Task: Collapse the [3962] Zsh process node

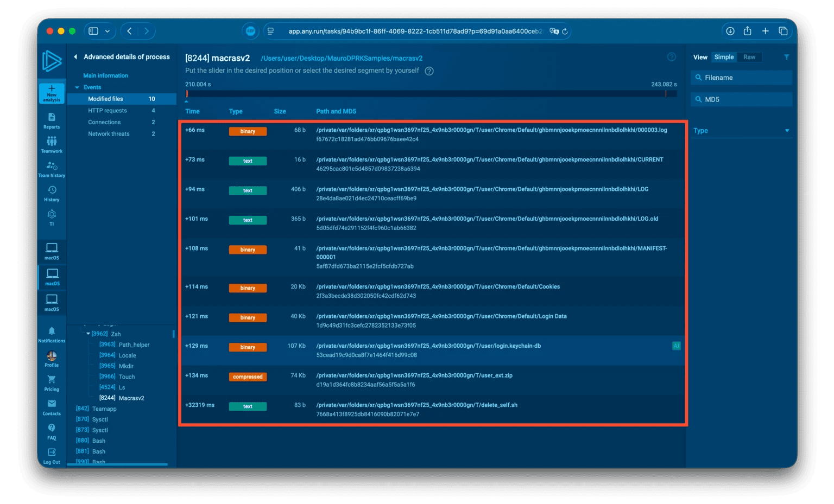Action: pyautogui.click(x=88, y=334)
